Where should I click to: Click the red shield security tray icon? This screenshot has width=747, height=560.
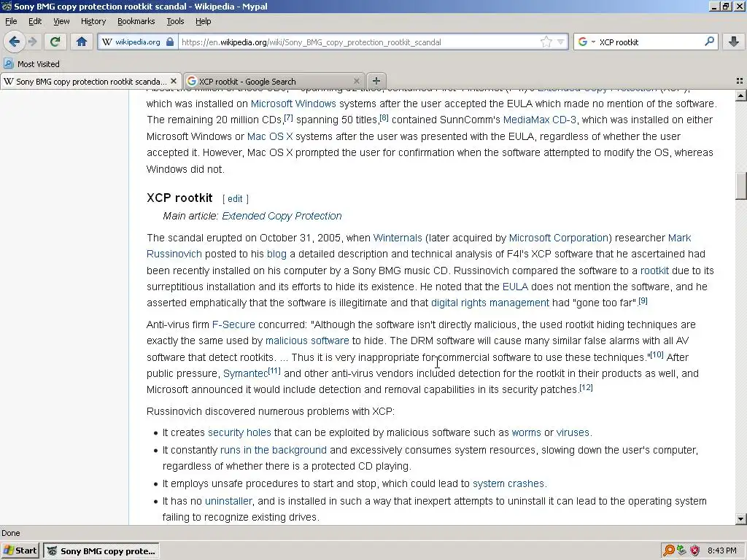click(694, 551)
